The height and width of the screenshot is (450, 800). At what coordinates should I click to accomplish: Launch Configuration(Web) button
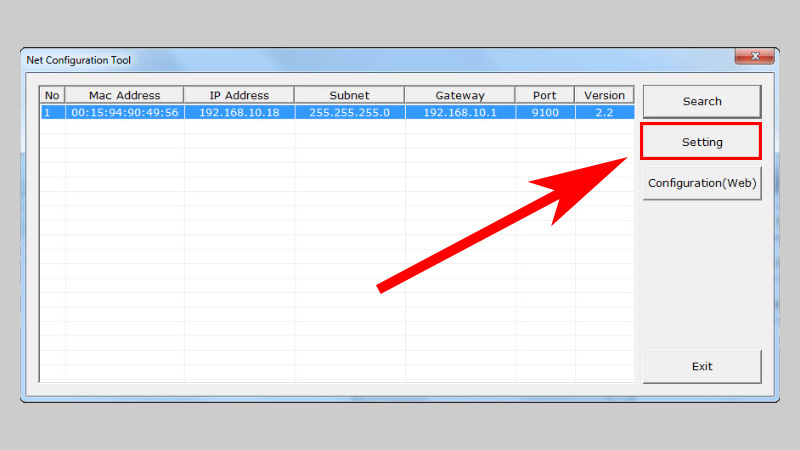click(x=702, y=183)
